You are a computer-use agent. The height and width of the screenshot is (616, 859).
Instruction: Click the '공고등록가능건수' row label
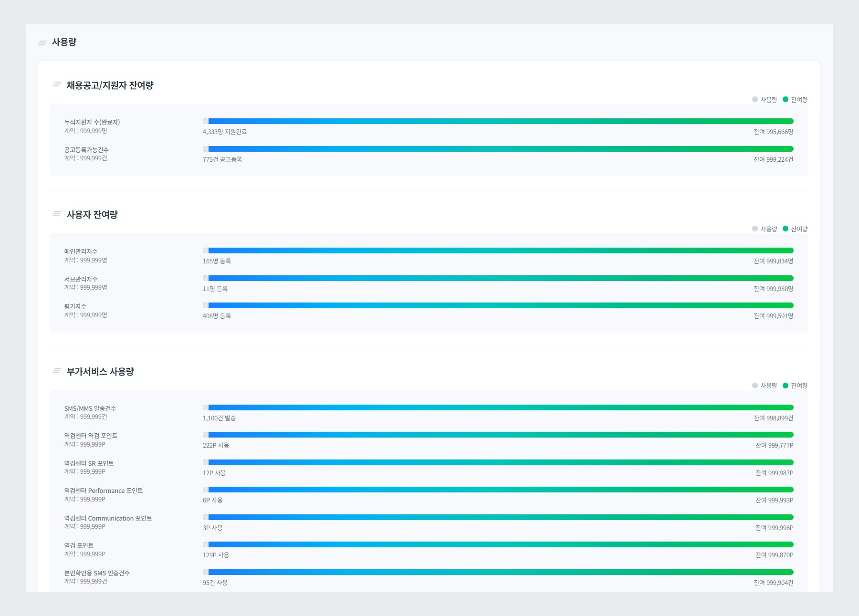(x=86, y=150)
